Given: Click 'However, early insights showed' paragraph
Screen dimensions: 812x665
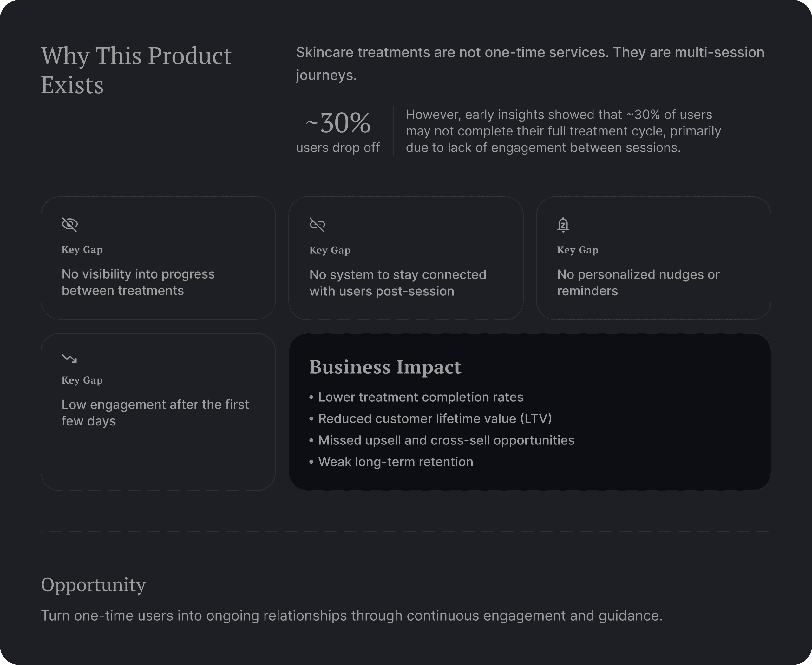Looking at the screenshot, I should tap(563, 131).
